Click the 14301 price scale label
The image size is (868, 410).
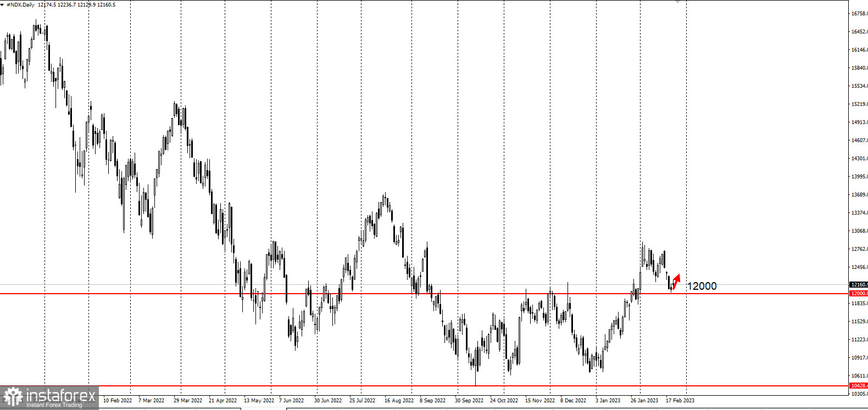[860, 159]
